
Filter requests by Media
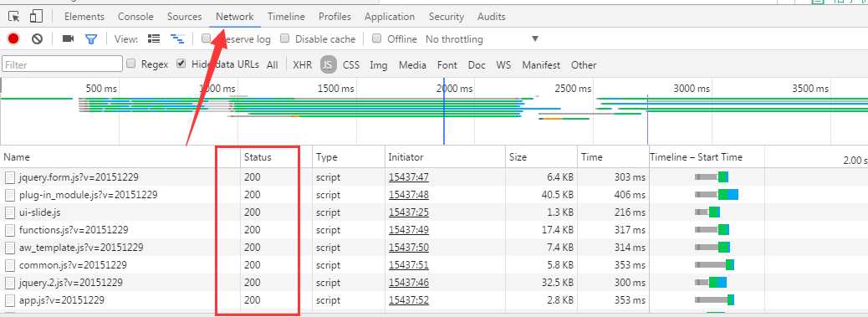pyautogui.click(x=412, y=64)
